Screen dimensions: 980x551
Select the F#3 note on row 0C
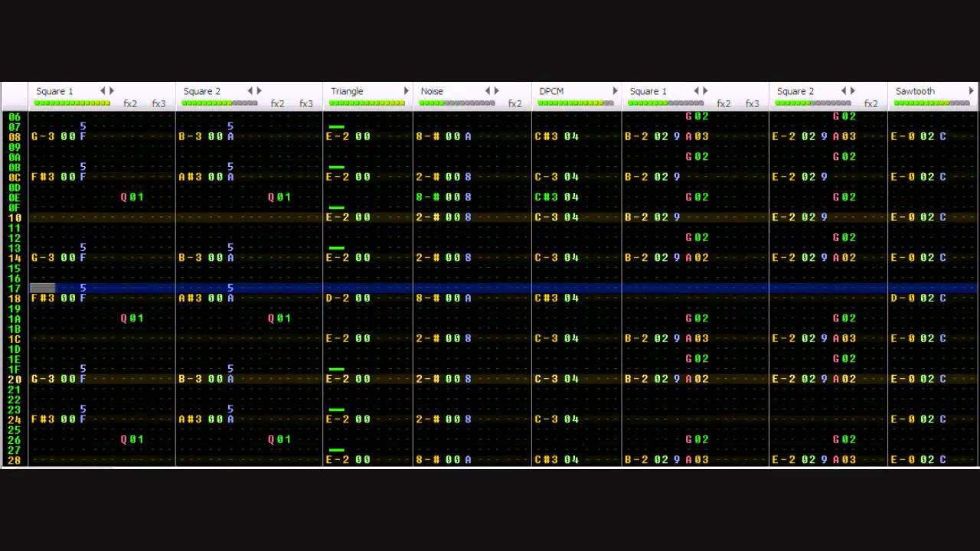[42, 177]
